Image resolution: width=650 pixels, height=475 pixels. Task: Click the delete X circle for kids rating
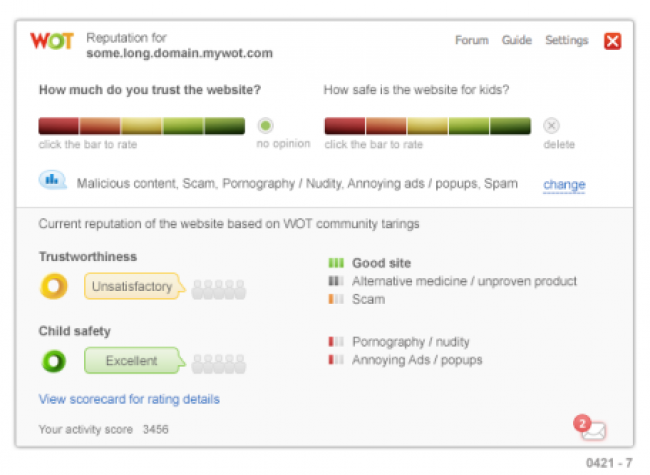(551, 126)
